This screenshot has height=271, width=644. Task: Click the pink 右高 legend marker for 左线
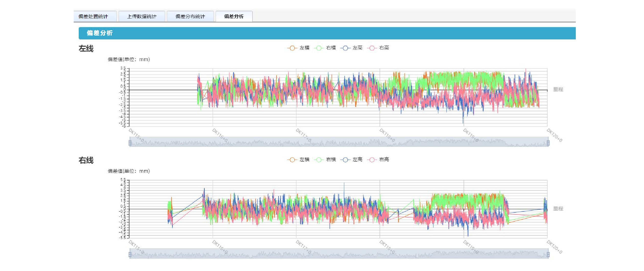click(372, 48)
